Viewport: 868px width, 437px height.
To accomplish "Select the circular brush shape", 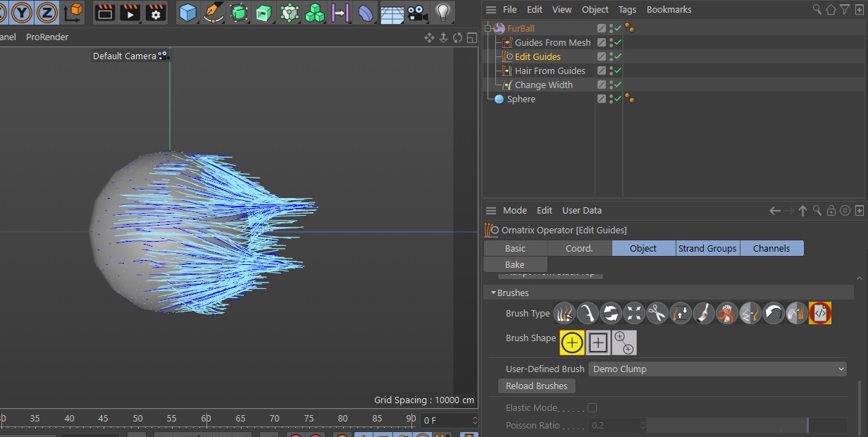I will click(572, 343).
